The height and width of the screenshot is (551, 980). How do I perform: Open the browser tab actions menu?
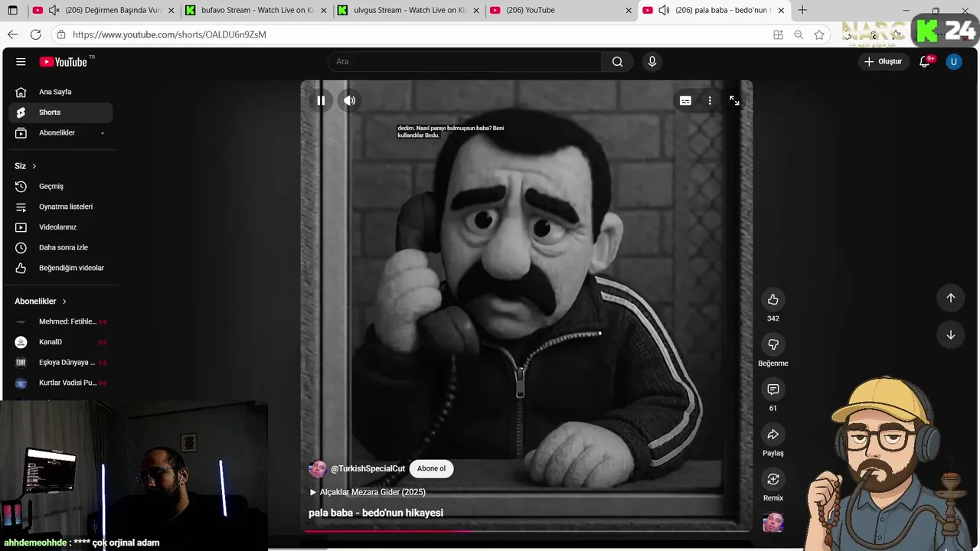click(x=12, y=11)
